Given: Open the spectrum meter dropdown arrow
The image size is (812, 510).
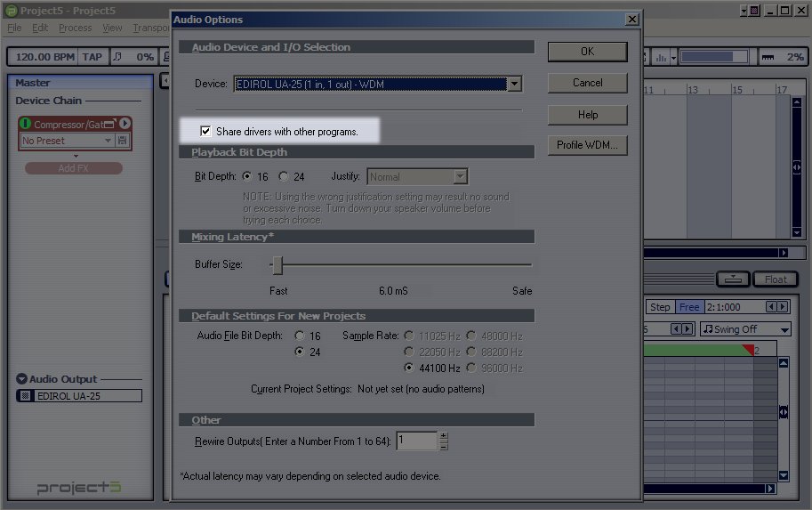Looking at the screenshot, I should pos(674,58).
